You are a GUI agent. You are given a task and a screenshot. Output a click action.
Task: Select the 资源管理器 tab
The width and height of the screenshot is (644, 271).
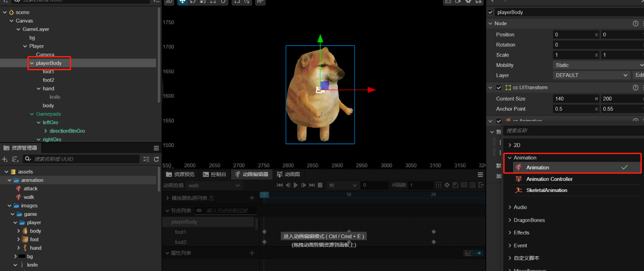pyautogui.click(x=20, y=148)
